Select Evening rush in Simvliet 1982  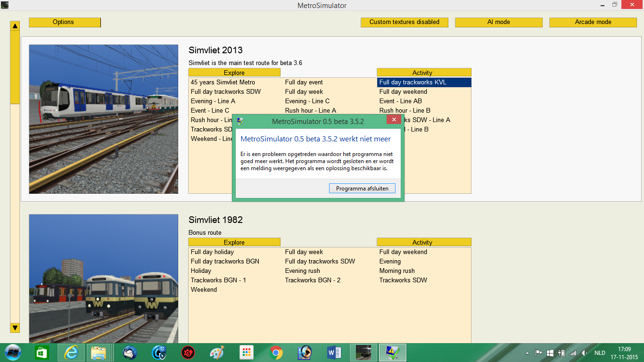pyautogui.click(x=303, y=271)
